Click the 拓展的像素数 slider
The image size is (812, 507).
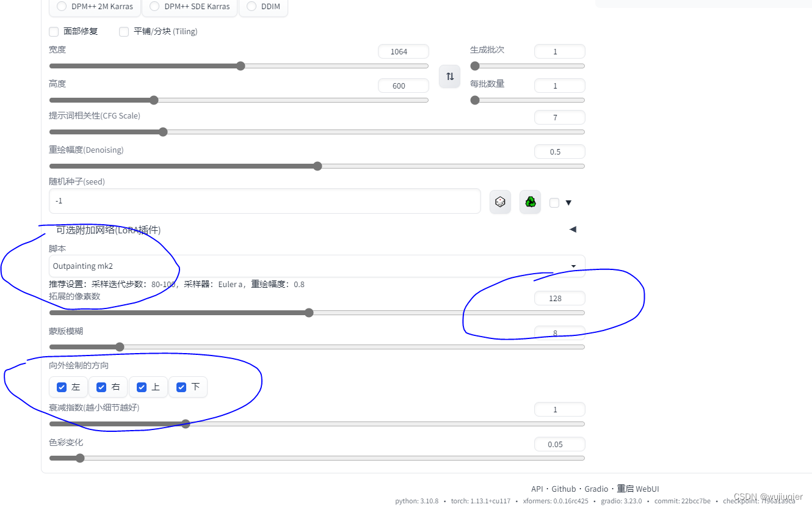tap(317, 313)
